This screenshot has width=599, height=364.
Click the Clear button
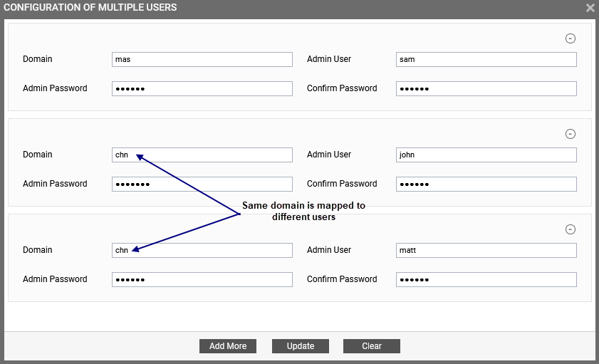pos(372,346)
